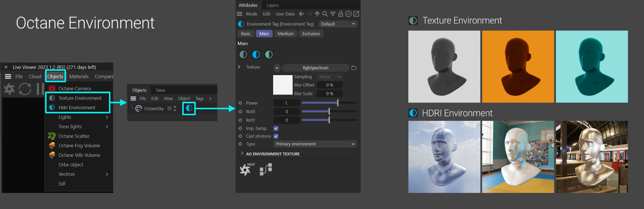
Task: Click the restart render icon in Live Viewer
Action: 25,89
